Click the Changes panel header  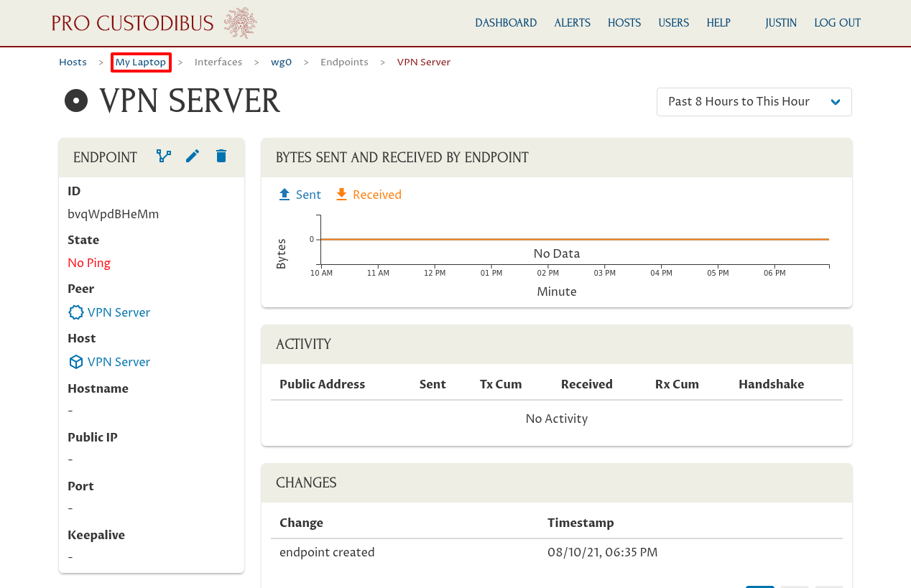pos(557,482)
